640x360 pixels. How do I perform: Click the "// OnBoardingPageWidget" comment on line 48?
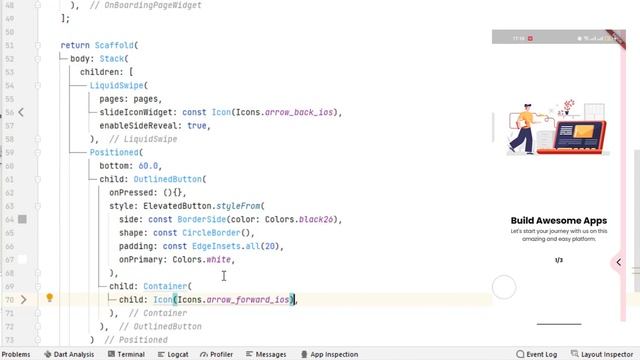[146, 5]
